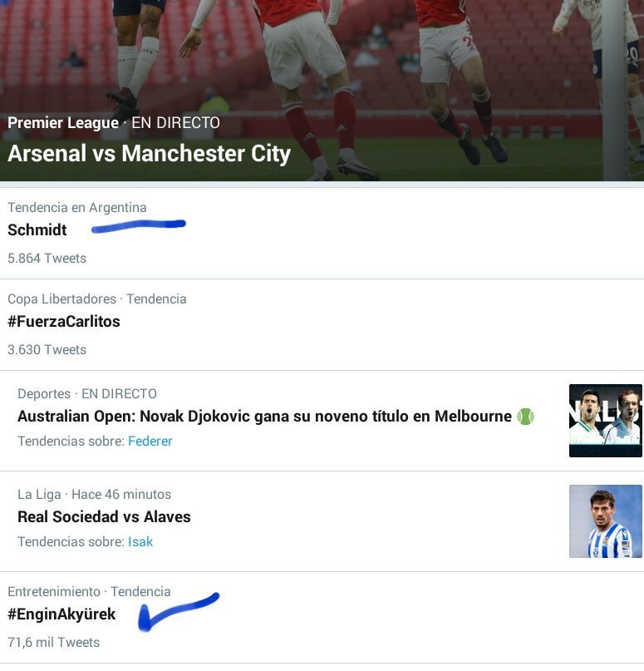Open the #EnginAkyürek hashtag trend
The image size is (644, 671).
61,614
